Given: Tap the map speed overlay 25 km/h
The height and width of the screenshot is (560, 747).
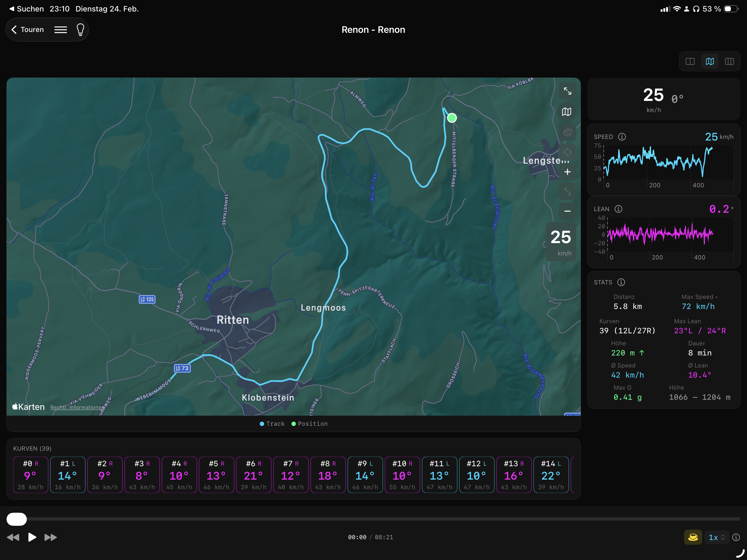Looking at the screenshot, I should [561, 242].
